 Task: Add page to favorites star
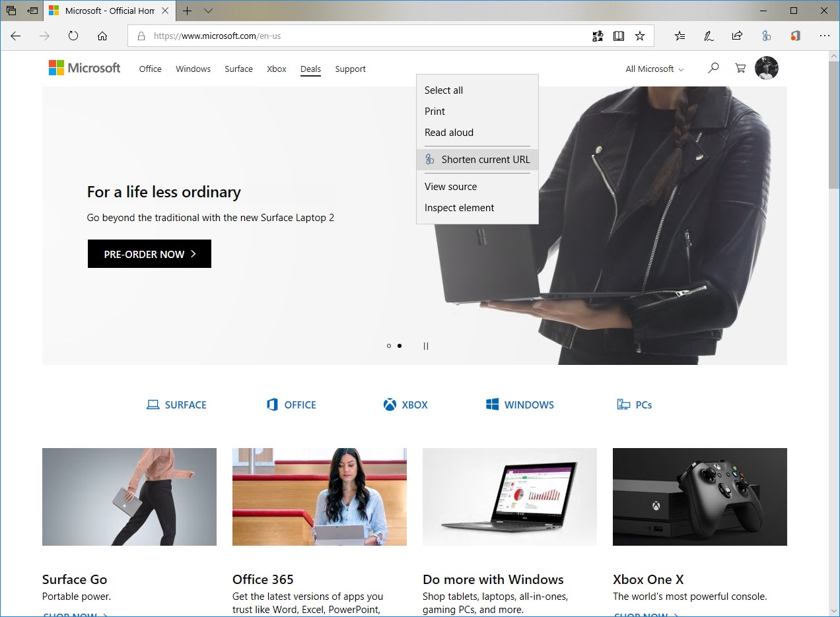point(640,36)
